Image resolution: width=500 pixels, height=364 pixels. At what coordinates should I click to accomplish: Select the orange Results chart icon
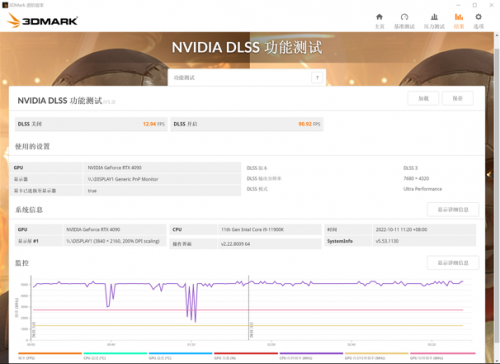click(x=459, y=17)
